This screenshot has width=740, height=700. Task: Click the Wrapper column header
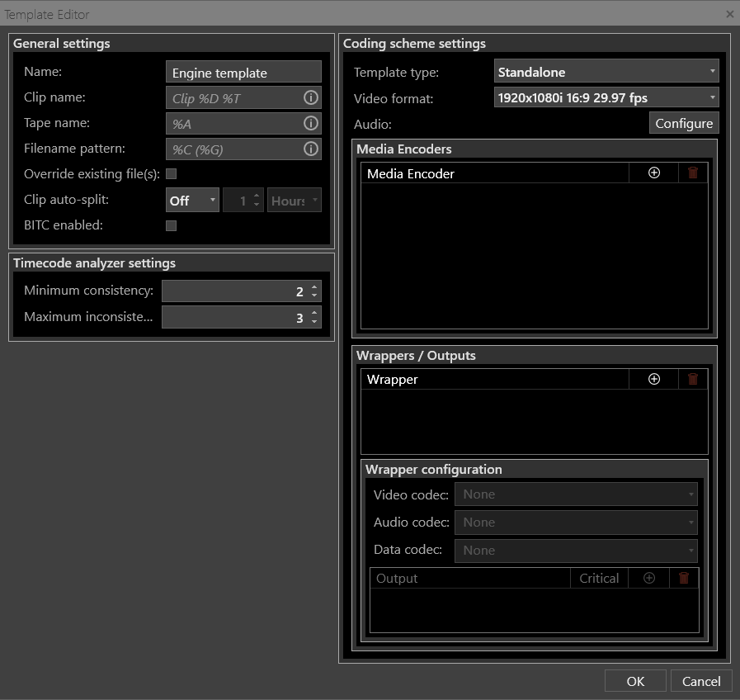click(495, 379)
